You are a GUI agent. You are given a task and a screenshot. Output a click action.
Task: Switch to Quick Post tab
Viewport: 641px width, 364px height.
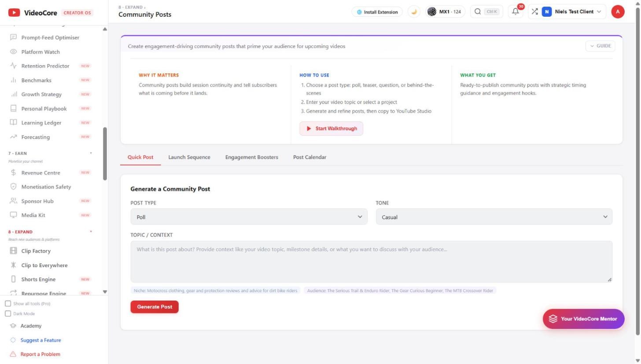pyautogui.click(x=140, y=157)
